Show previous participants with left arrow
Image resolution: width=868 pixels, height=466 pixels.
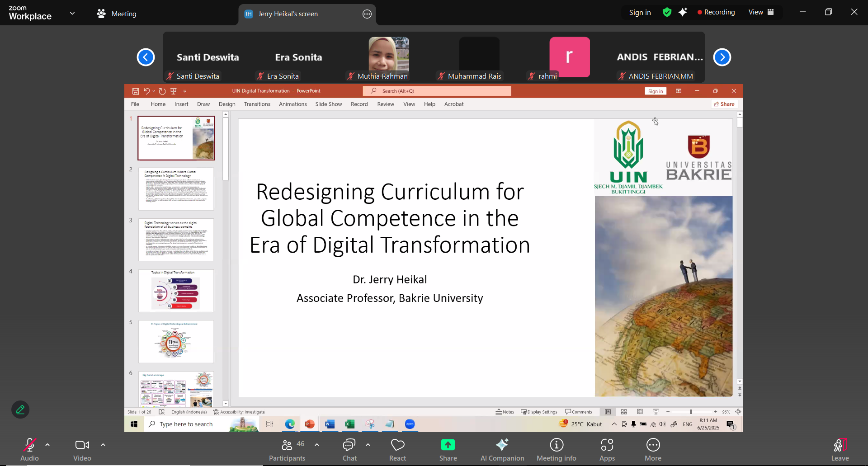click(146, 57)
